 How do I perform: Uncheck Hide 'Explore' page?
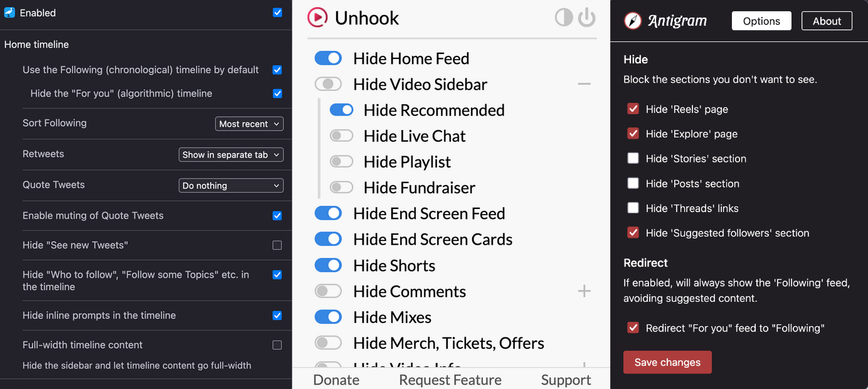633,134
